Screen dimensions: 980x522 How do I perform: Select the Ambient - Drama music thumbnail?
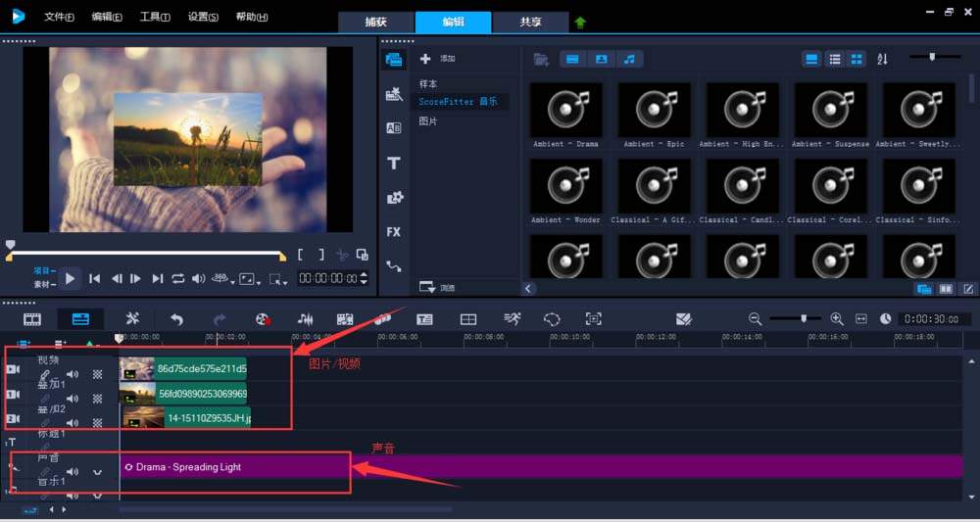point(566,116)
